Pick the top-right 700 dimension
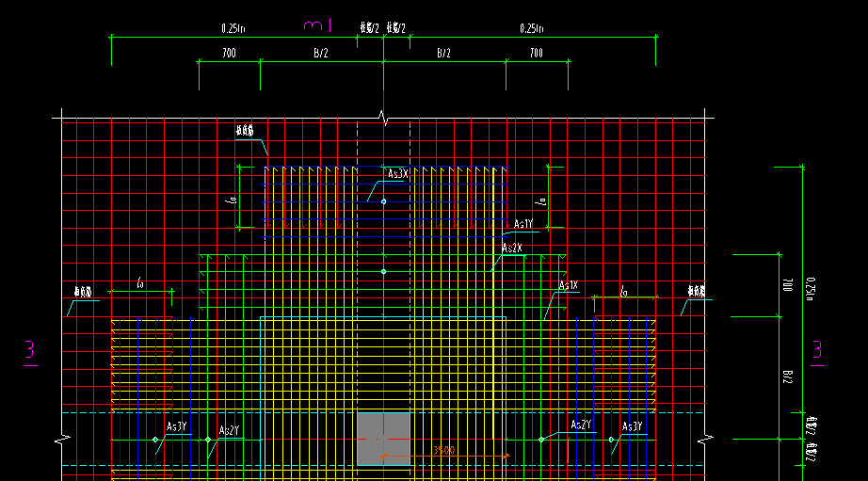 (x=537, y=53)
